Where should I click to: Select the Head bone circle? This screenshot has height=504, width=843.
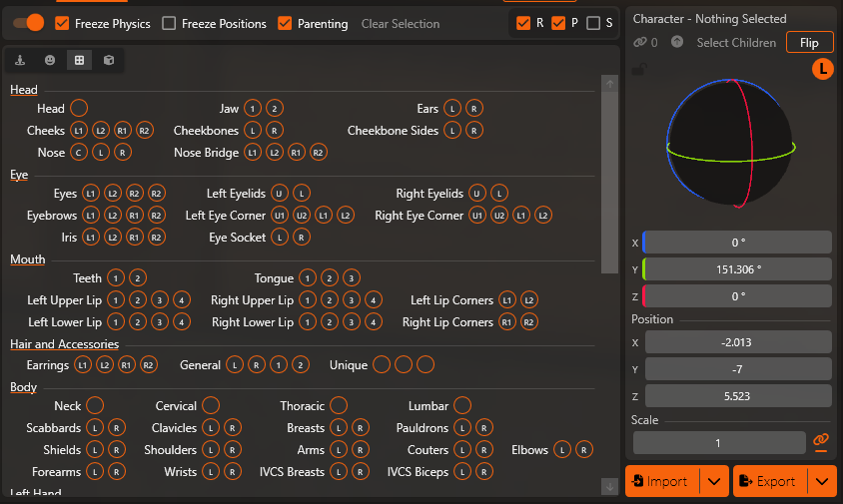[79, 108]
